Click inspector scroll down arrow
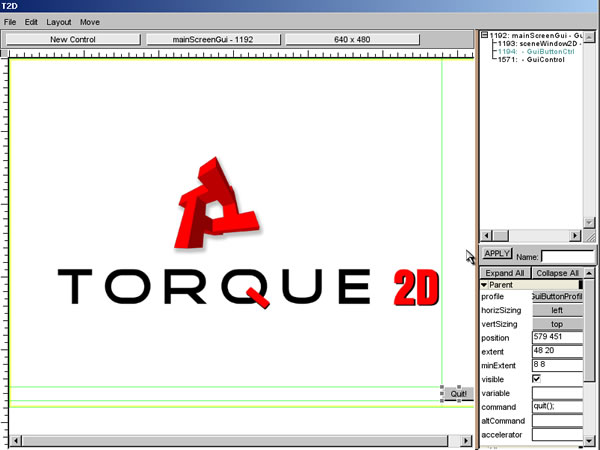 pyautogui.click(x=589, y=441)
